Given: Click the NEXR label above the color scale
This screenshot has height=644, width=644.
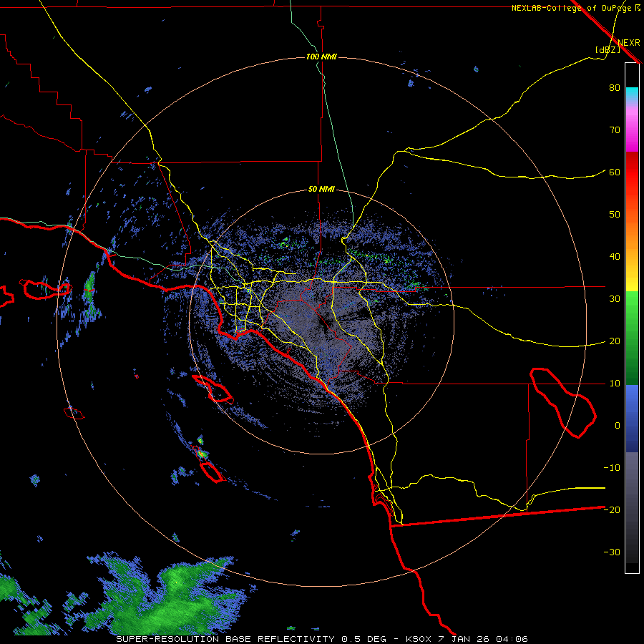Looking at the screenshot, I should (628, 43).
